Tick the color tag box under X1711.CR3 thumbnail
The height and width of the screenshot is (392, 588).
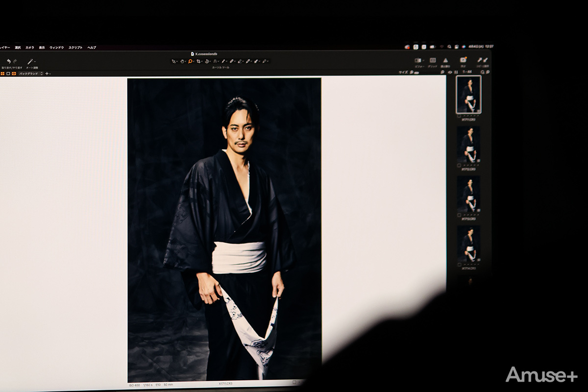point(459,116)
